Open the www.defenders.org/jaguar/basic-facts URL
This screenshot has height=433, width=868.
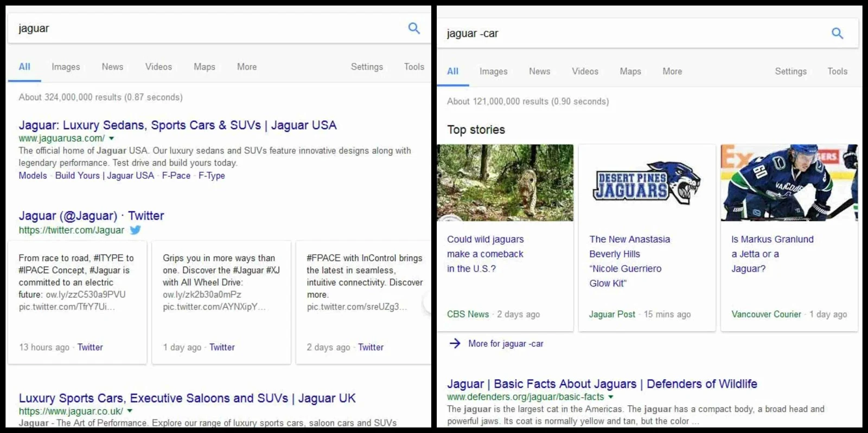point(525,397)
